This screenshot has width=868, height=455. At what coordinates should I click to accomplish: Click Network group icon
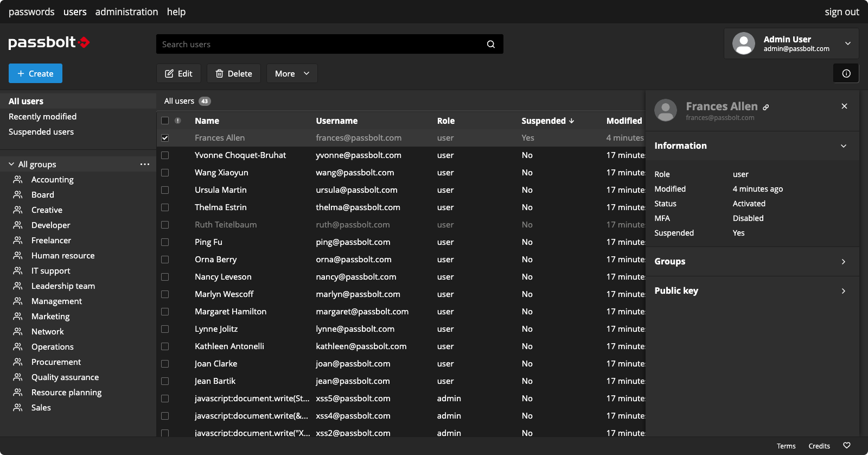[x=18, y=331]
